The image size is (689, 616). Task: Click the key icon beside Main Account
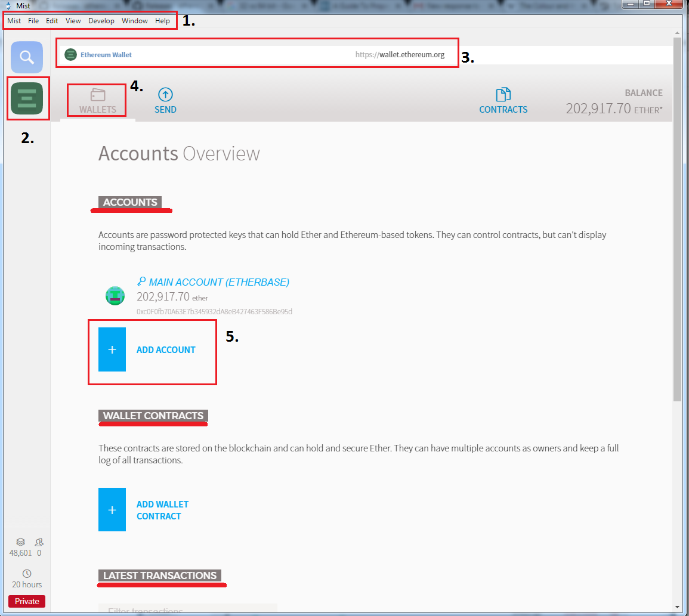click(141, 281)
